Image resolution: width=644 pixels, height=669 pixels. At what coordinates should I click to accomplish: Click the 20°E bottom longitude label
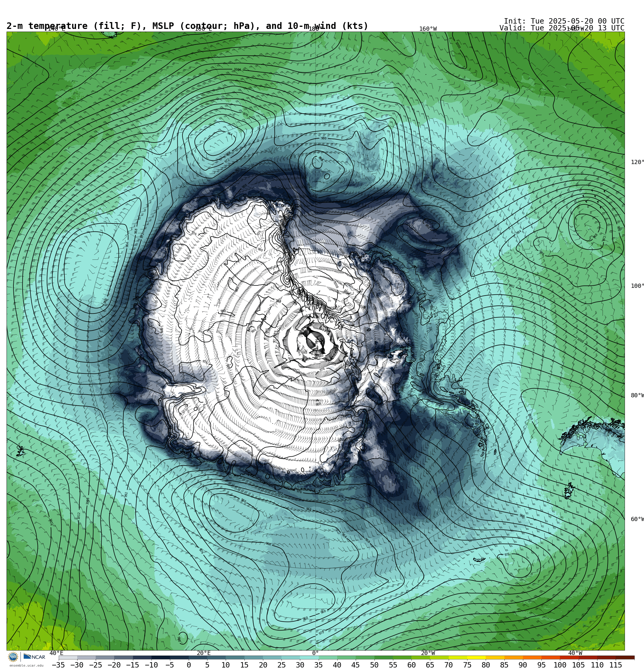point(204,653)
